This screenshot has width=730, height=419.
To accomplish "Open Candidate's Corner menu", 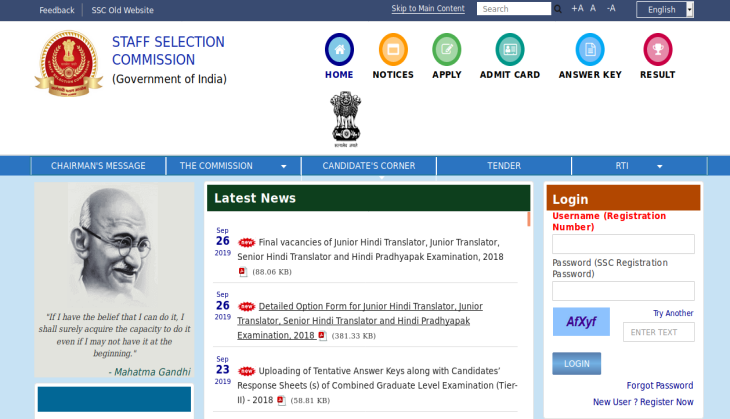I will [369, 166].
